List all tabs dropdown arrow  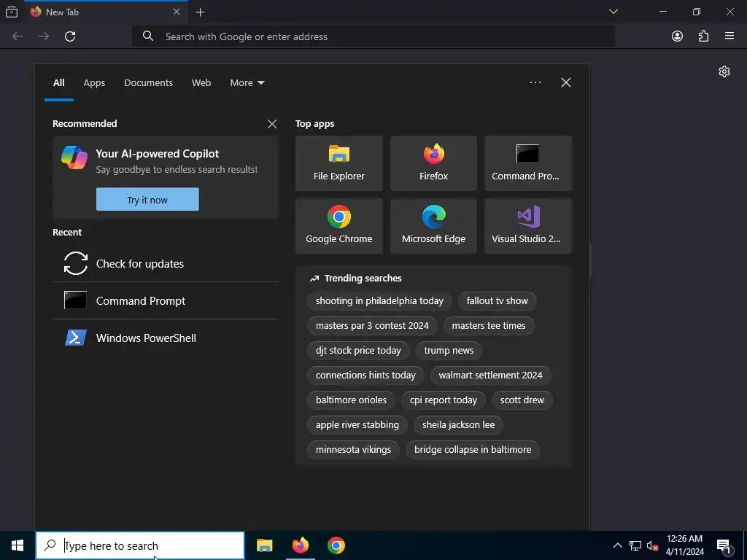[614, 12]
